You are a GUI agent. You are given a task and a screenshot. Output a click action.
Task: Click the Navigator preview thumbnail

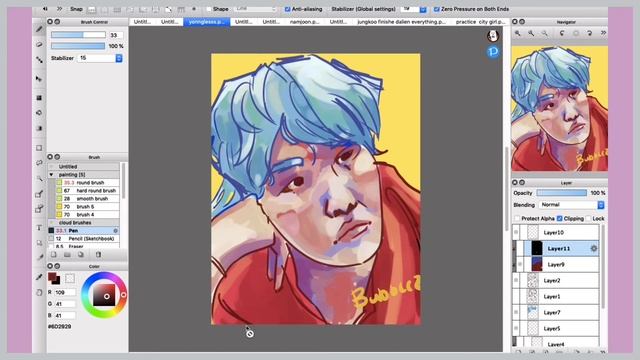tap(559, 108)
